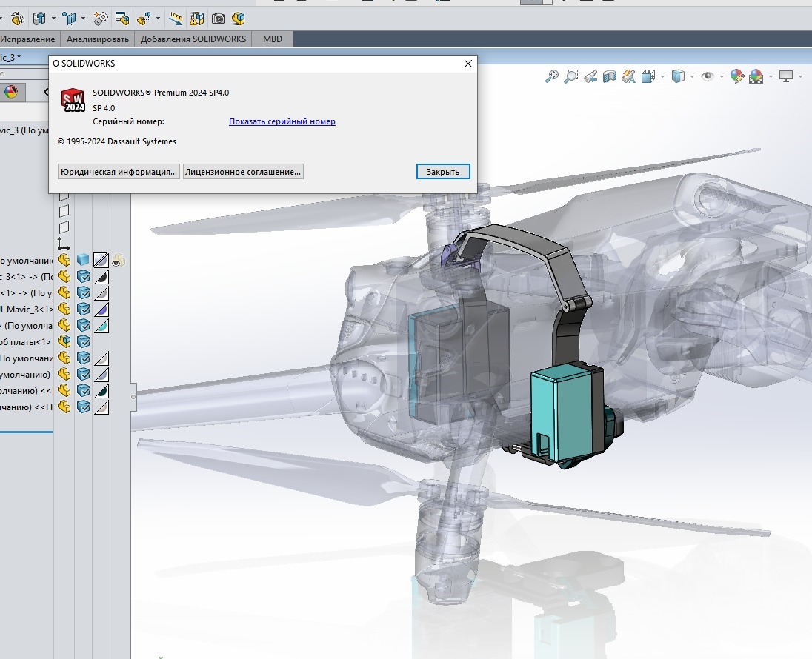Click the purple appearance swatch of 'l-Mavic_3<1>'

click(x=101, y=309)
